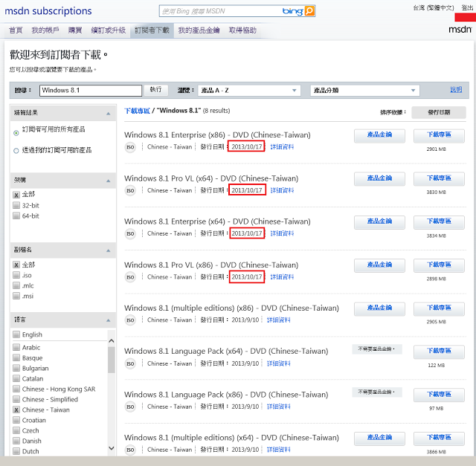476x466 pixels.
Task: Select radio for products available through my subscription
Action: [16, 150]
